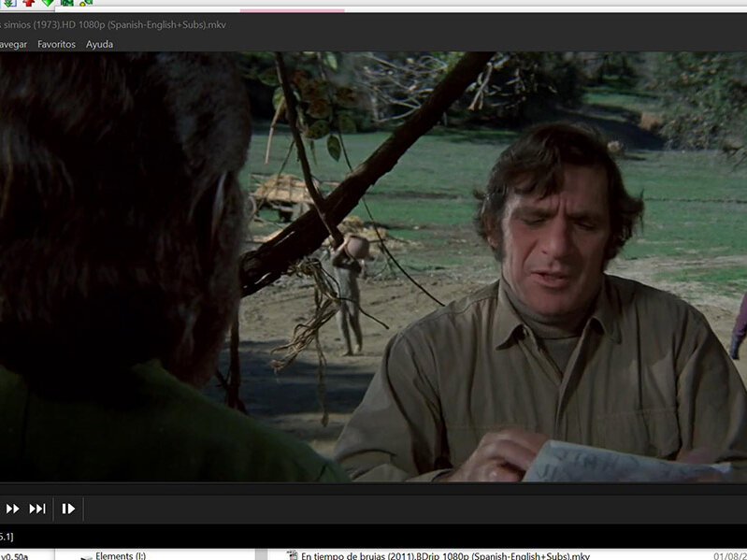
Task: Click the v0.50a version text in the background window
Action: [x=14, y=556]
